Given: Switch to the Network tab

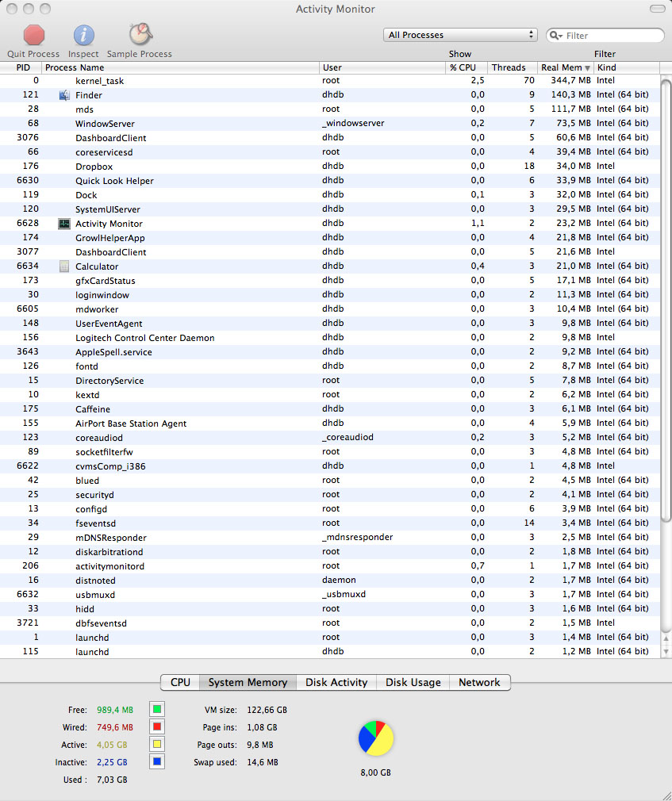Looking at the screenshot, I should coord(479,683).
